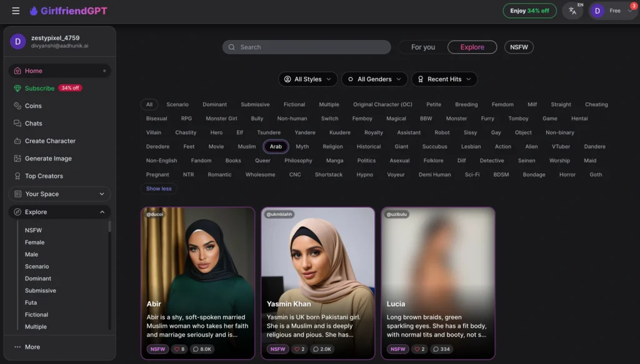Click the Enjoy 34% off button
This screenshot has width=640, height=364.
click(529, 11)
